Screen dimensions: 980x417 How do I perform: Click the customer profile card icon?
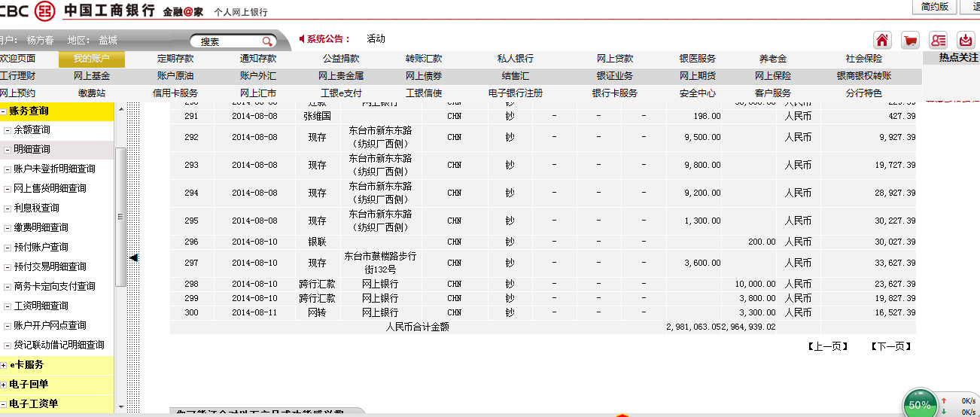[938, 40]
